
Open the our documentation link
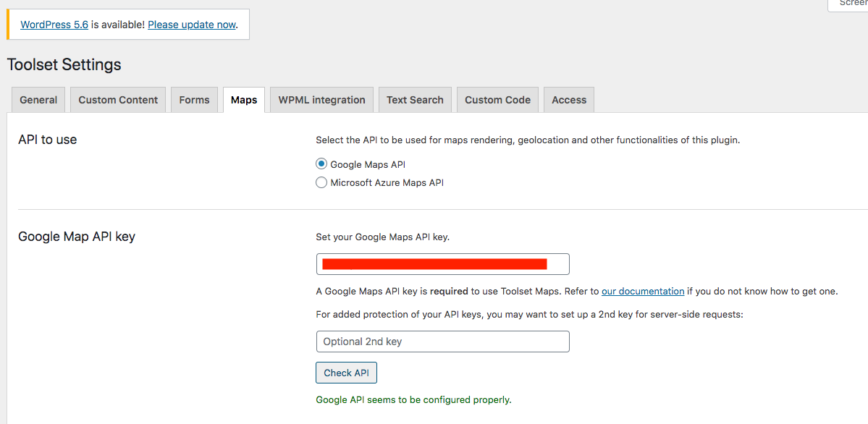pyautogui.click(x=644, y=291)
